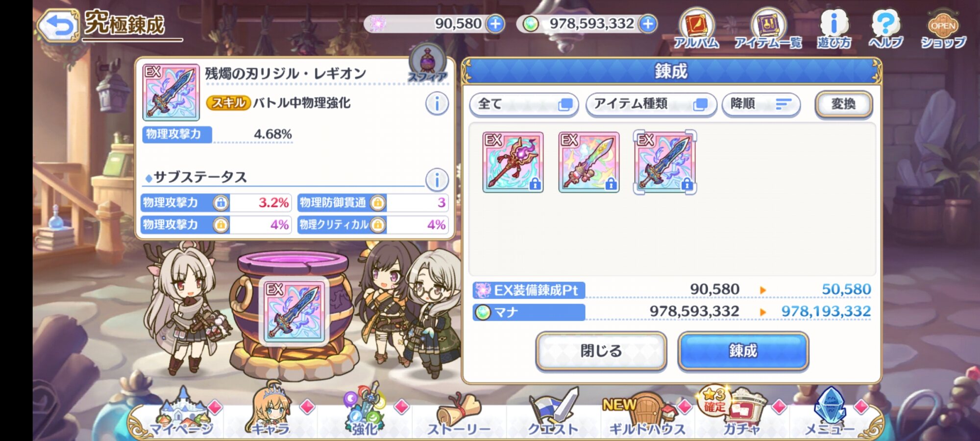This screenshot has width=980, height=441.
Task: Go to the ギルドハウス menu tab
Action: click(x=647, y=414)
